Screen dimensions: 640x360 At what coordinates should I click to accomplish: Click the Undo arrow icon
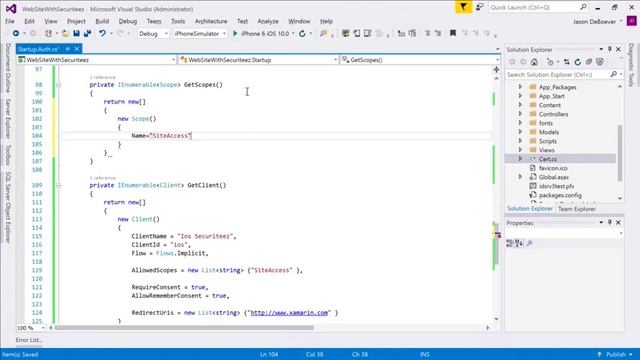102,33
